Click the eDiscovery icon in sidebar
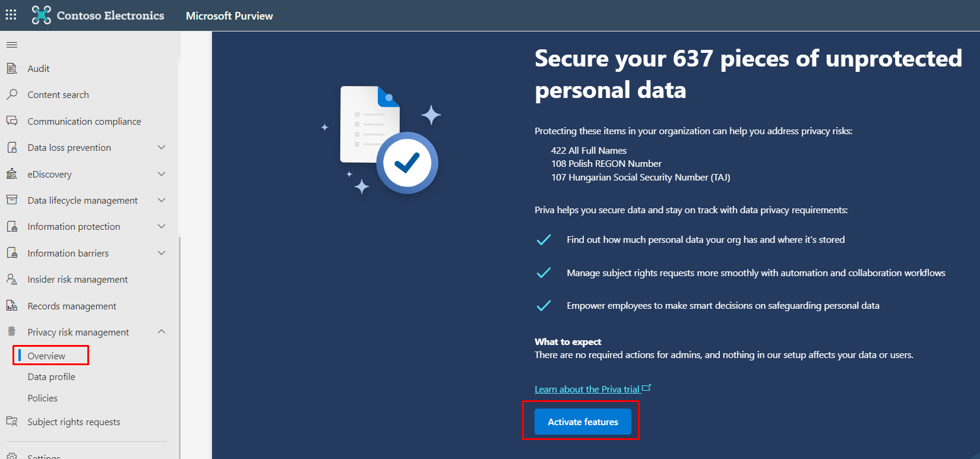This screenshot has height=459, width=980. (x=12, y=174)
